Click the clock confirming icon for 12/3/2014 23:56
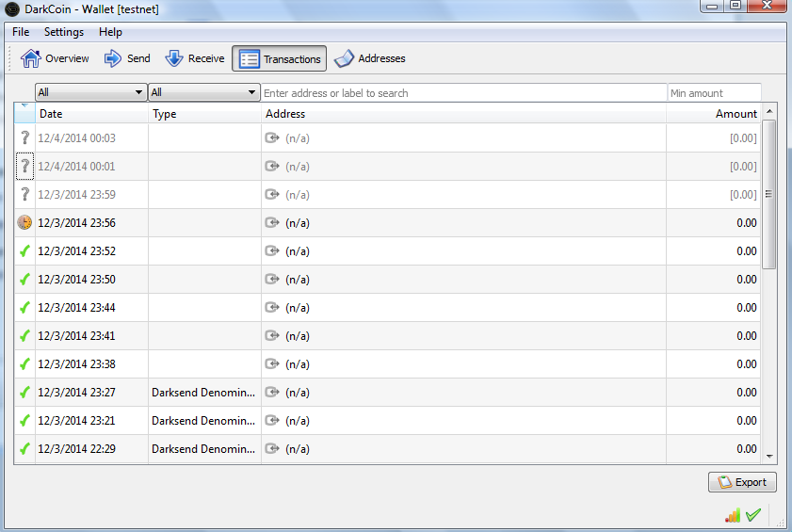 pyautogui.click(x=24, y=222)
